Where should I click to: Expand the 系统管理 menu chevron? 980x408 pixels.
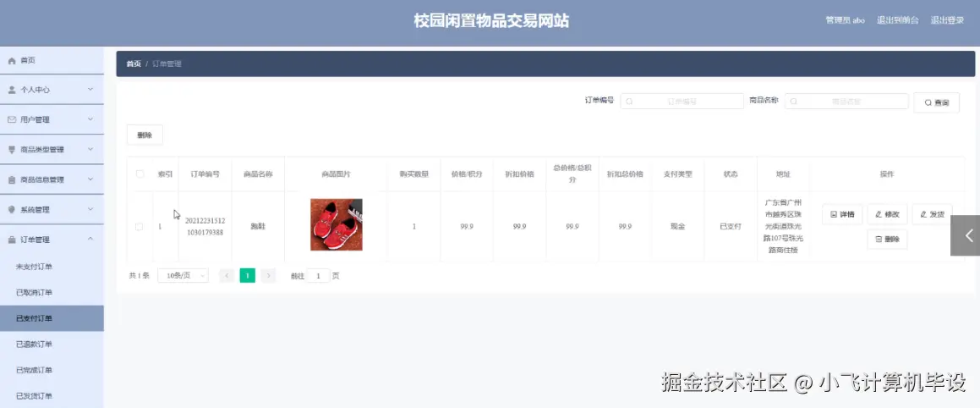click(x=90, y=210)
